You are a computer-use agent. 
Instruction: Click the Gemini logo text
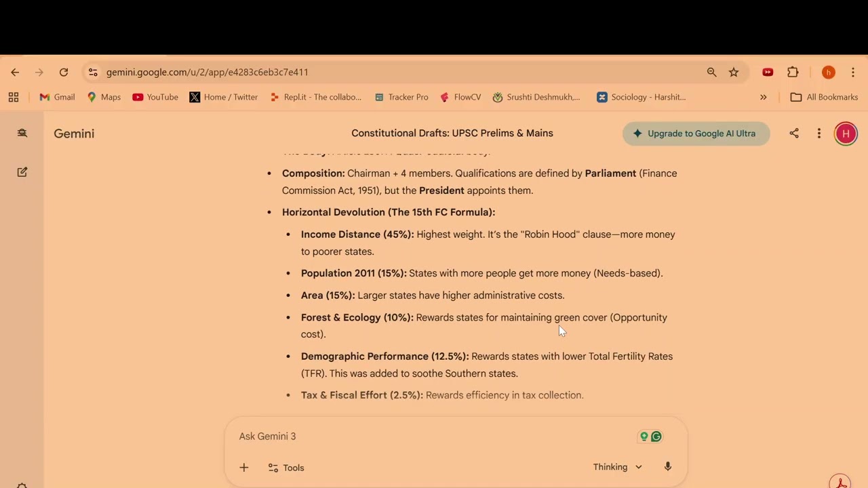click(74, 134)
